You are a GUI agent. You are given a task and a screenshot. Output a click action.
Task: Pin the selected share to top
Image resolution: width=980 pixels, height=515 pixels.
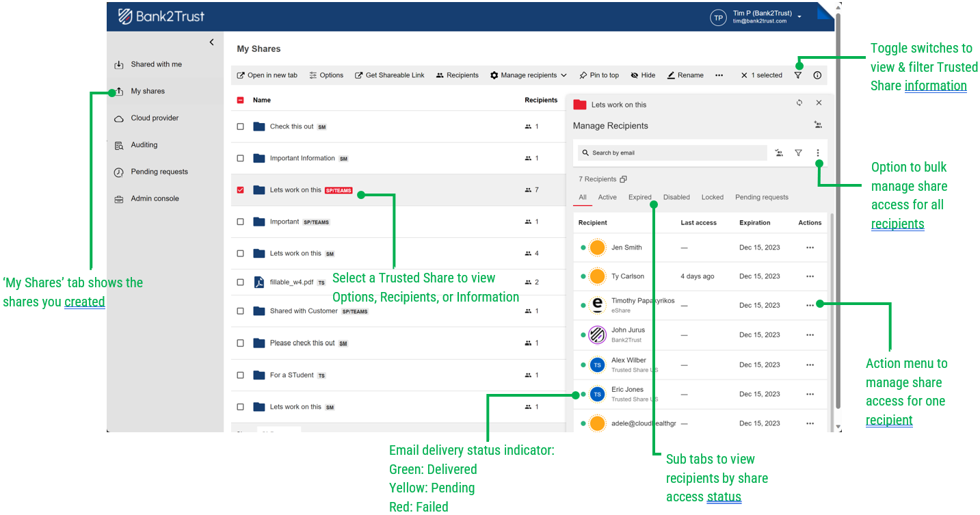(599, 75)
